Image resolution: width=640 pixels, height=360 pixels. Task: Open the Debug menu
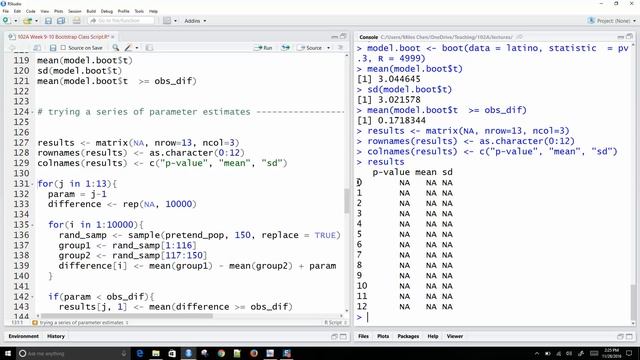107,11
